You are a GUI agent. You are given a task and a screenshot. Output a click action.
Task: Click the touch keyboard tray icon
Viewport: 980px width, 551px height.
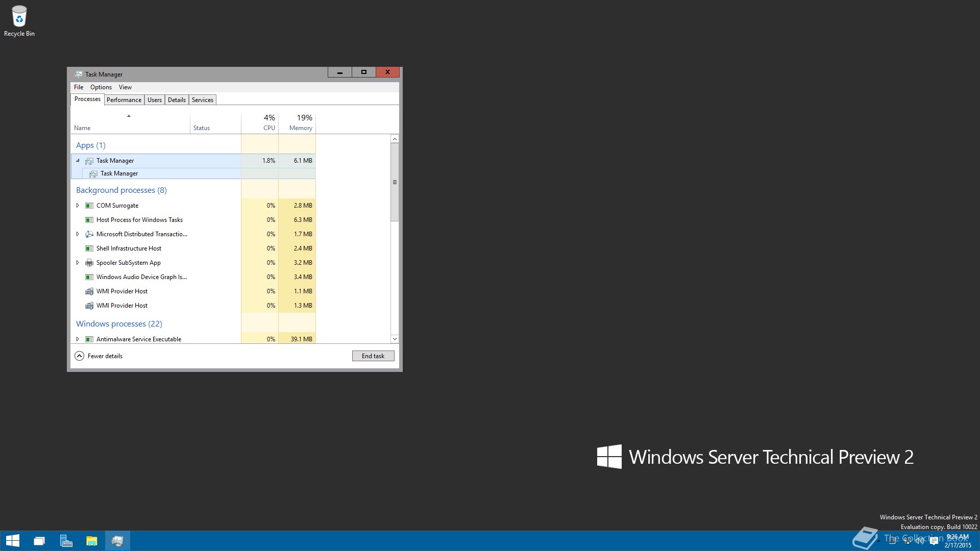892,541
